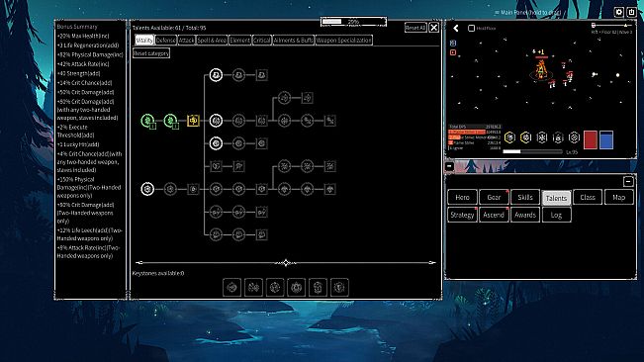The height and width of the screenshot is (362, 644).
Task: Click the square node ending the top branch
Action: coord(261,75)
